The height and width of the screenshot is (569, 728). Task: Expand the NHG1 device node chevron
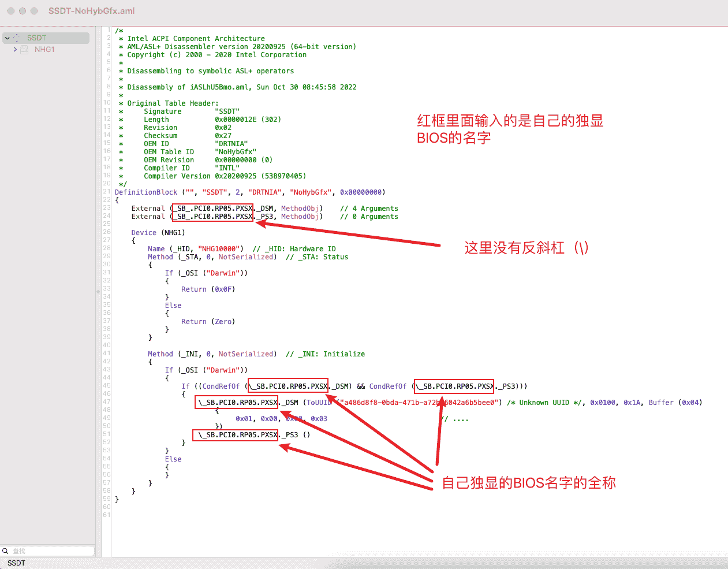(15, 50)
